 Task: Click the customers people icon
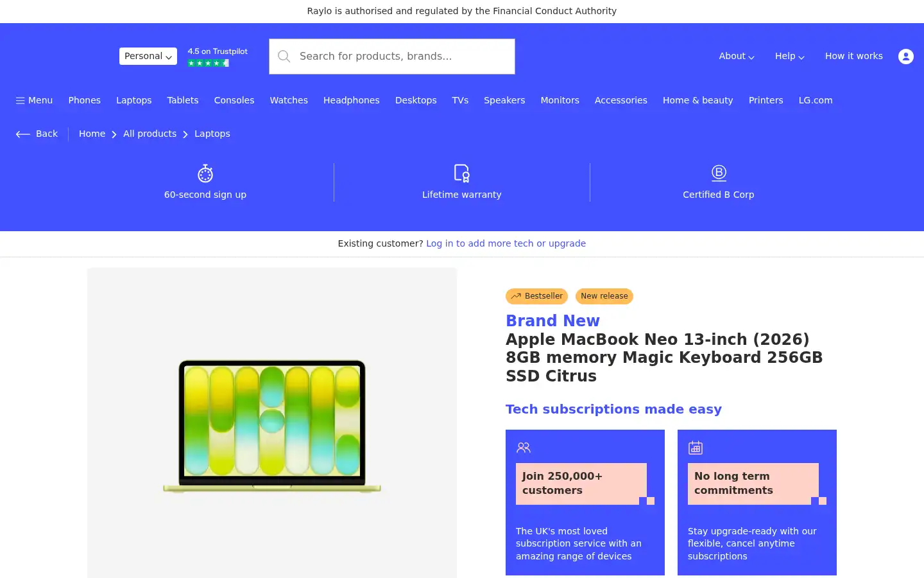coord(524,448)
